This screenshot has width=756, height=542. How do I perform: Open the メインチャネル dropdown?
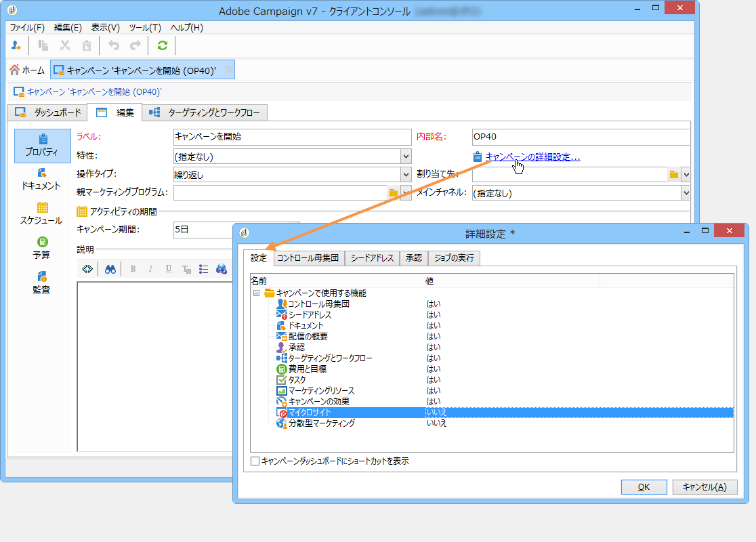pos(686,193)
